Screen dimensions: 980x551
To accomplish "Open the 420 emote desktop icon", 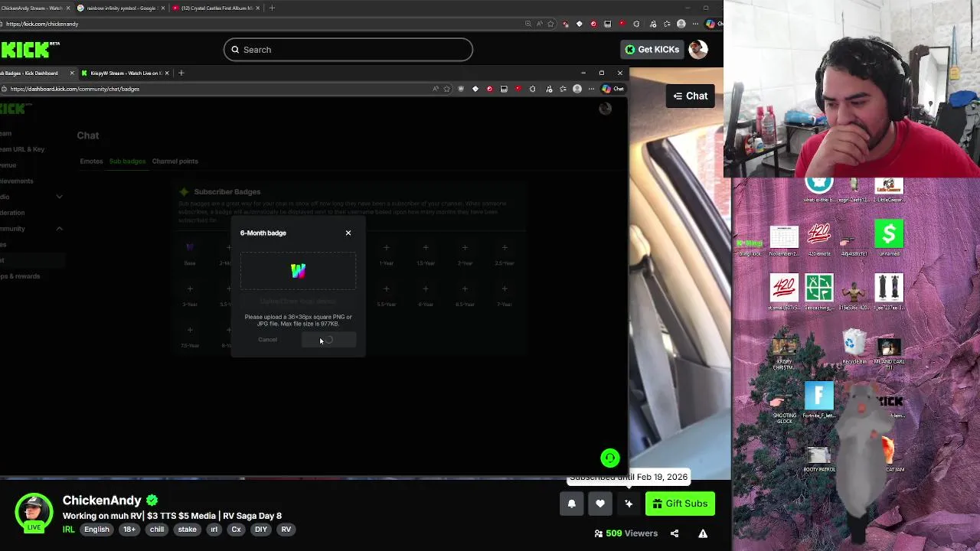I will coord(818,237).
